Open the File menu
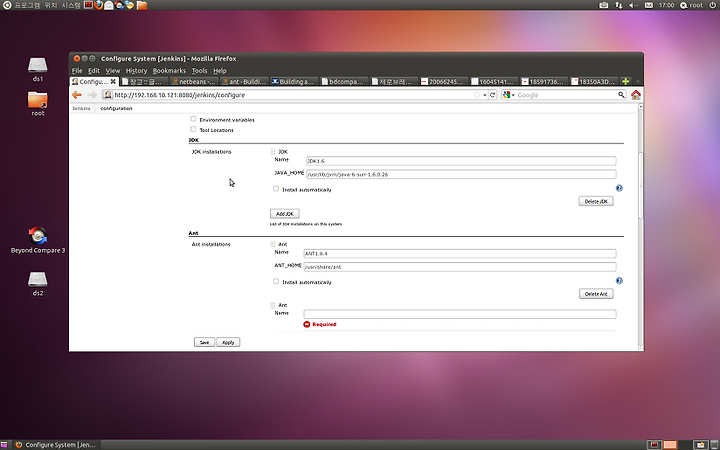This screenshot has width=720, height=450. (77, 71)
